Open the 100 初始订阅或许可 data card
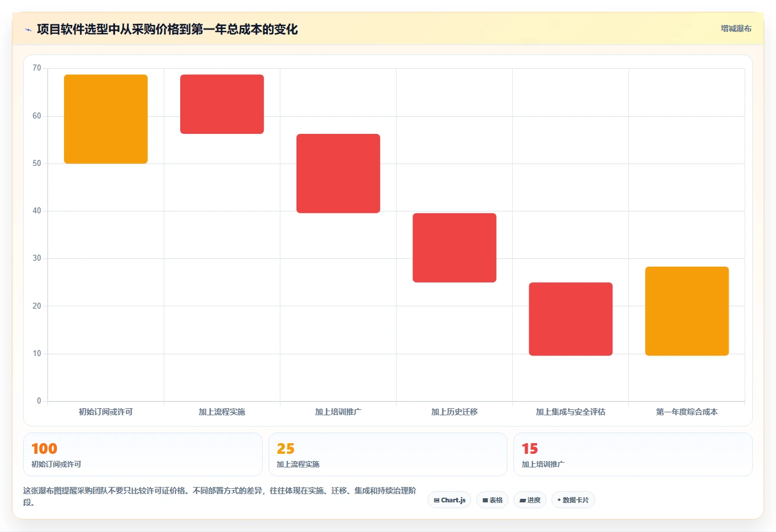776x532 pixels. [142, 454]
